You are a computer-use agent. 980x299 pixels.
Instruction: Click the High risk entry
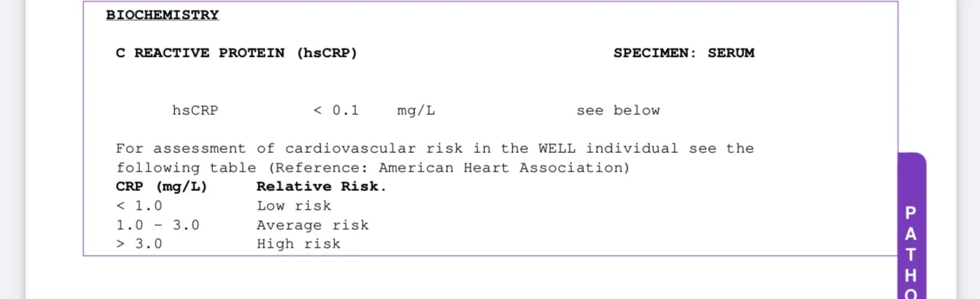[298, 244]
